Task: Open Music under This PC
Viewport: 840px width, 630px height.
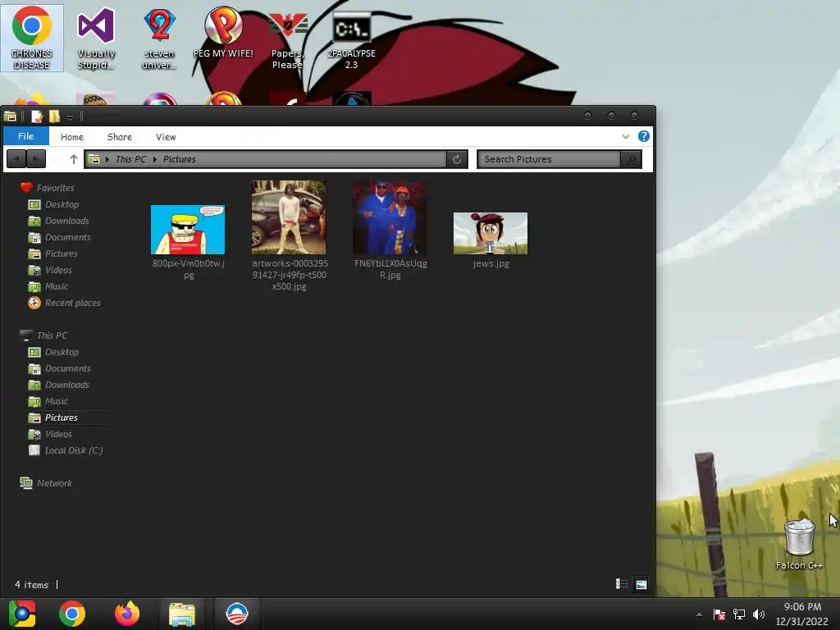Action: coord(57,401)
